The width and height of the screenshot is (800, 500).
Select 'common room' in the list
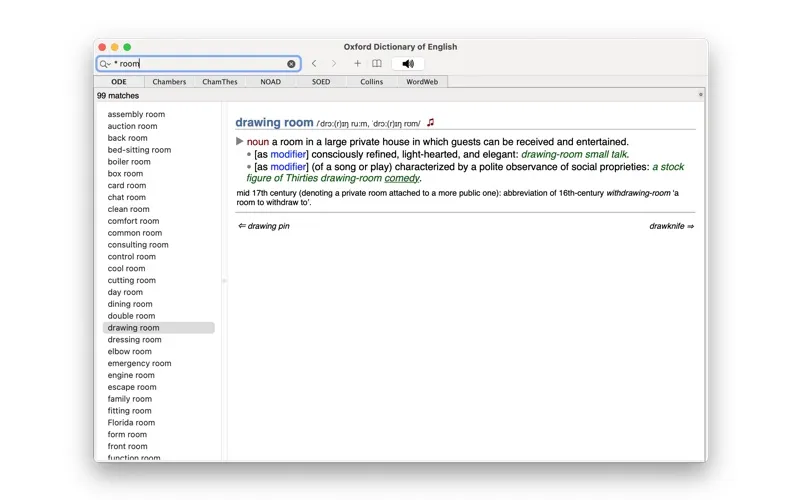(x=135, y=233)
